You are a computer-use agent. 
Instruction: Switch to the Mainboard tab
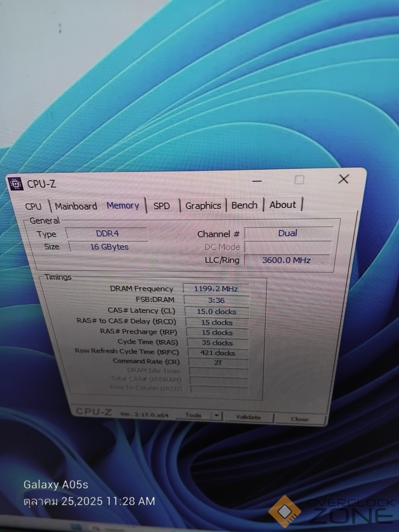pyautogui.click(x=76, y=206)
